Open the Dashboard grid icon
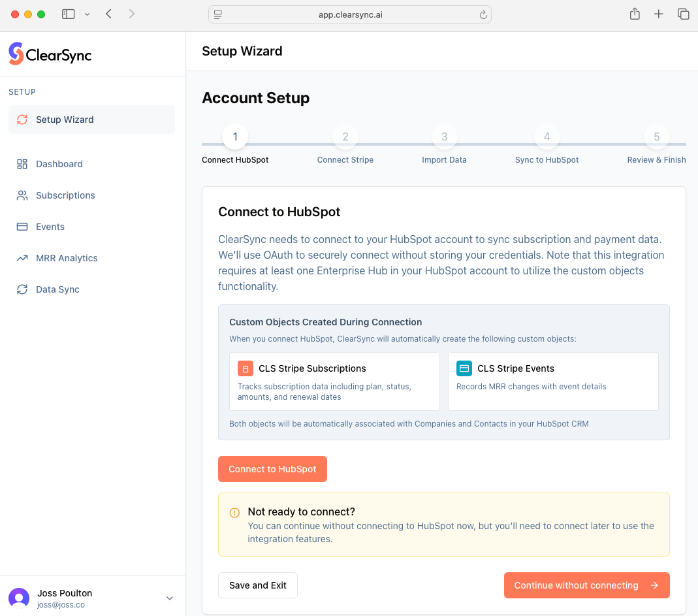 [x=22, y=164]
